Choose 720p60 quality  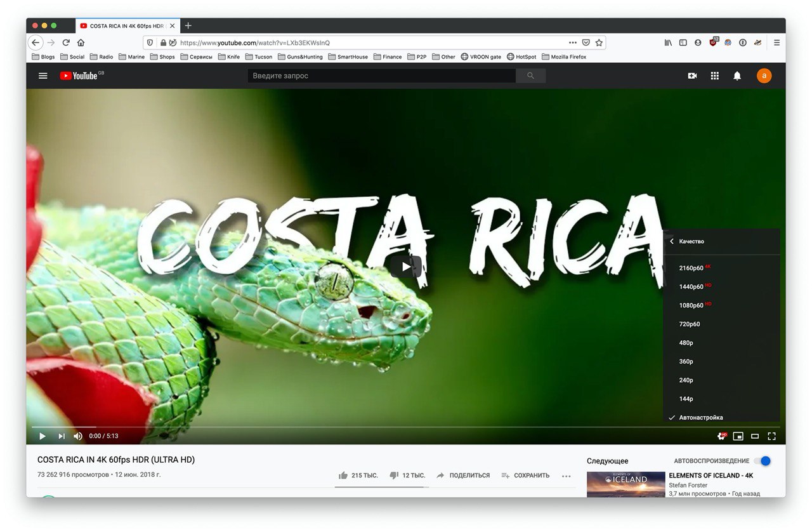point(721,324)
